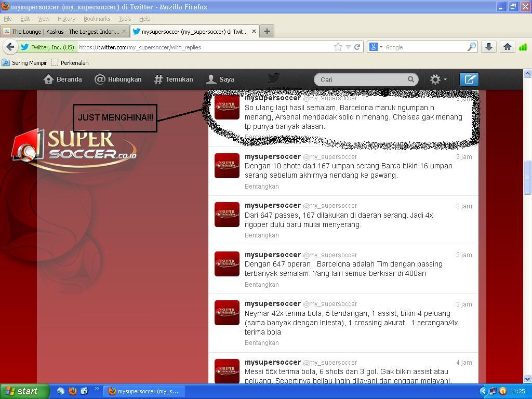Open the Tools menu
The image size is (532, 399).
(x=125, y=19)
